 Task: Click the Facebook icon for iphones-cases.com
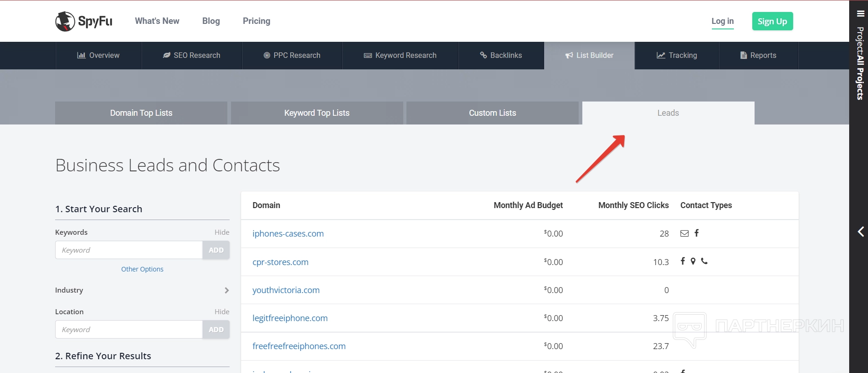[x=697, y=233]
